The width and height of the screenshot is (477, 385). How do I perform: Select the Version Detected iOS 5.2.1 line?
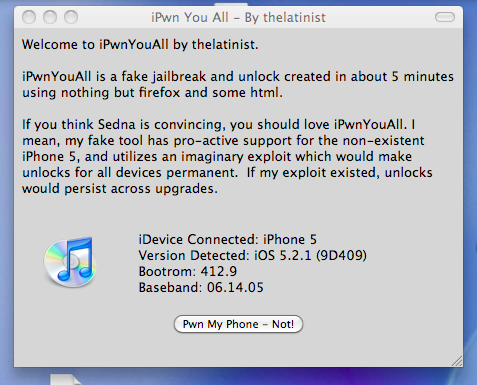click(253, 255)
